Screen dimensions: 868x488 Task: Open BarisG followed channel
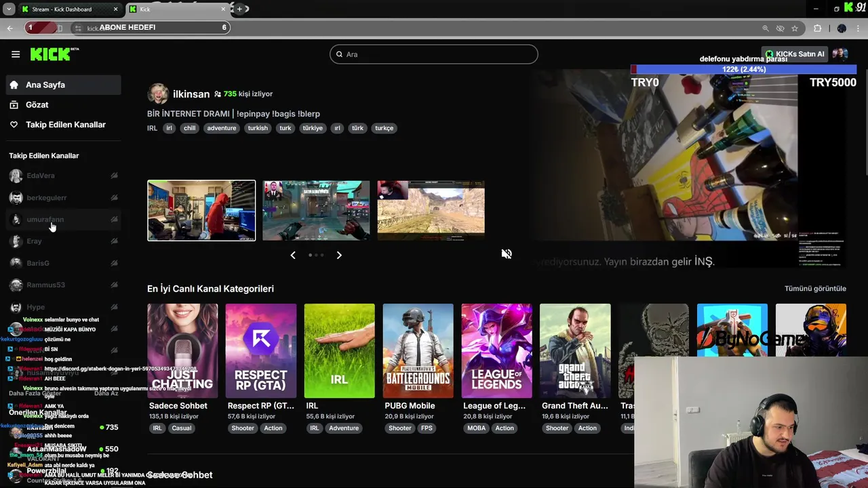(x=64, y=263)
